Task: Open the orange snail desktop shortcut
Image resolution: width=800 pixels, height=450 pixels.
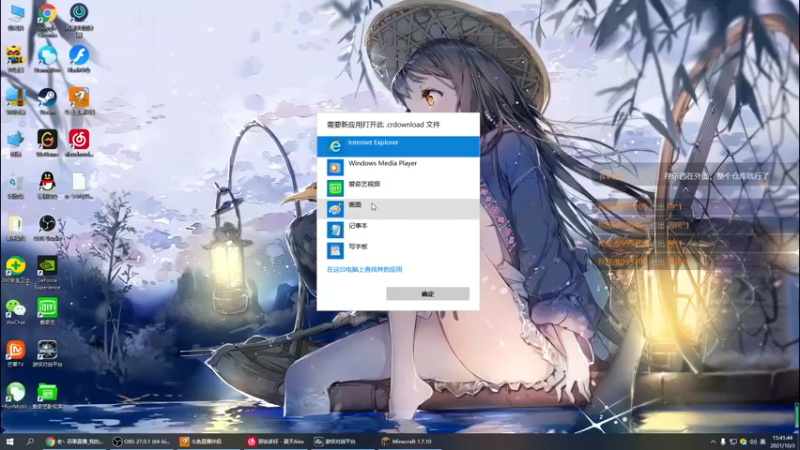Action: tap(79, 101)
